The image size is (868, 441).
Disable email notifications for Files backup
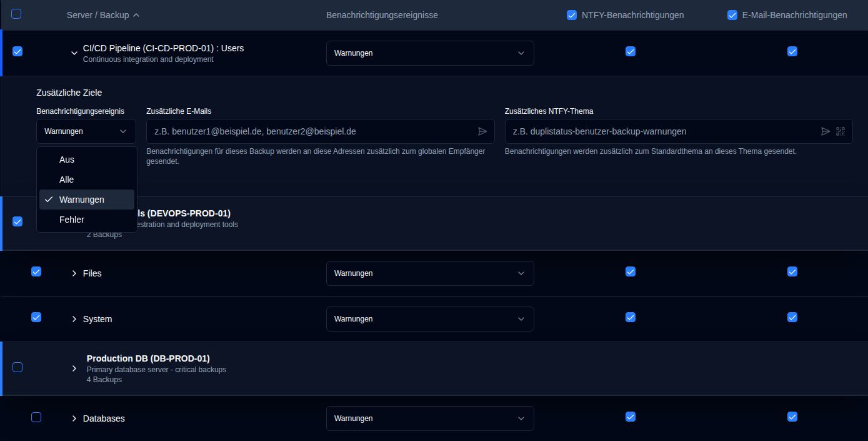792,271
